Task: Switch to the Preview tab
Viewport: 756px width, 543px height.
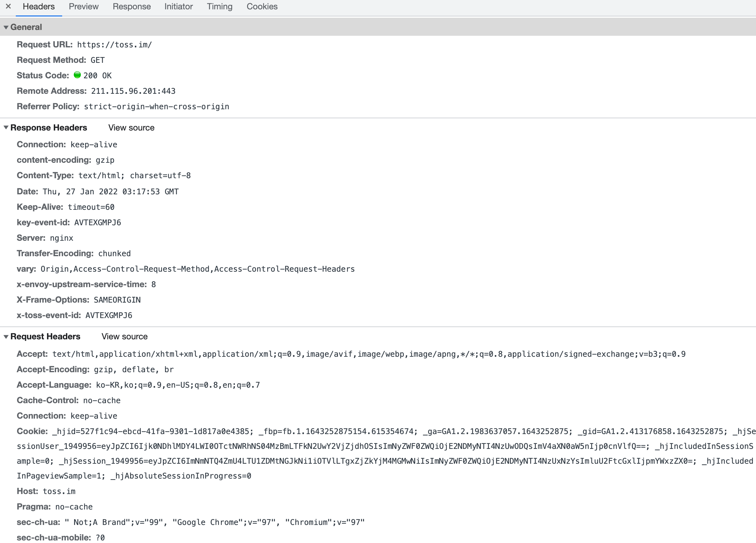Action: (x=84, y=6)
